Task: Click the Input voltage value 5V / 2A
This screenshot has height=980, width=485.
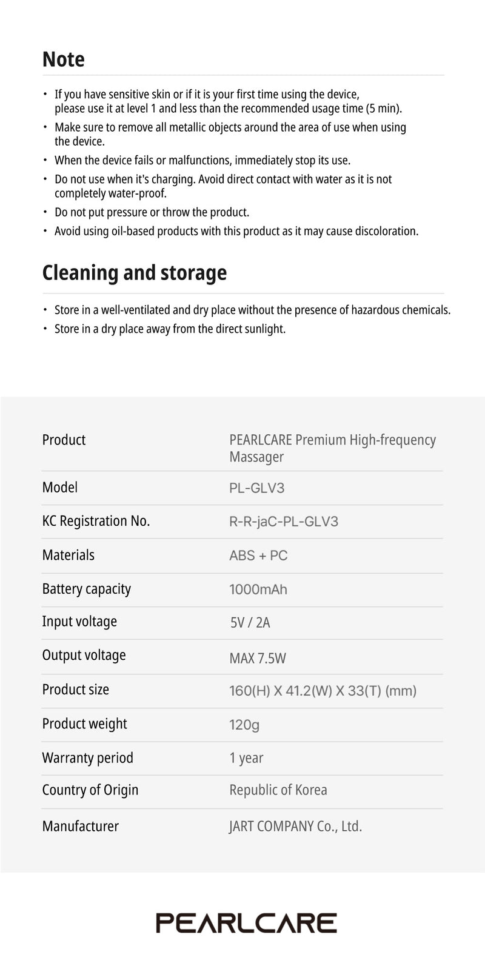Action: (250, 623)
